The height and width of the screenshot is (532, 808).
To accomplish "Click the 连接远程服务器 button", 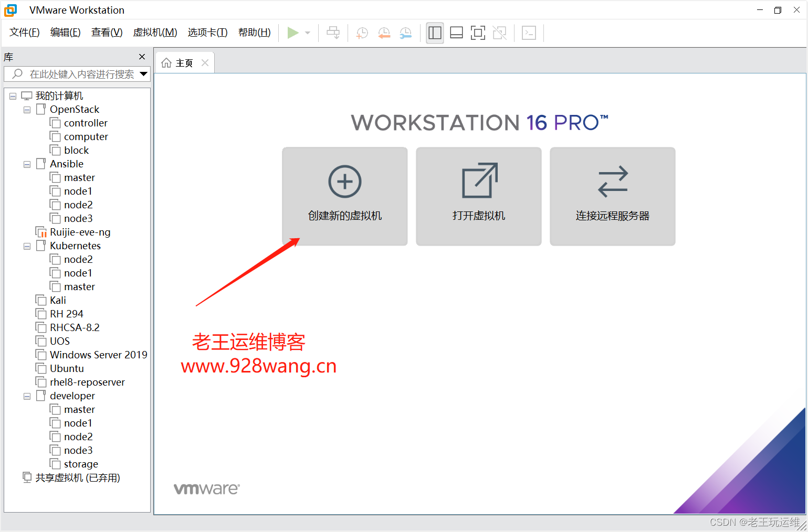I will tap(613, 196).
